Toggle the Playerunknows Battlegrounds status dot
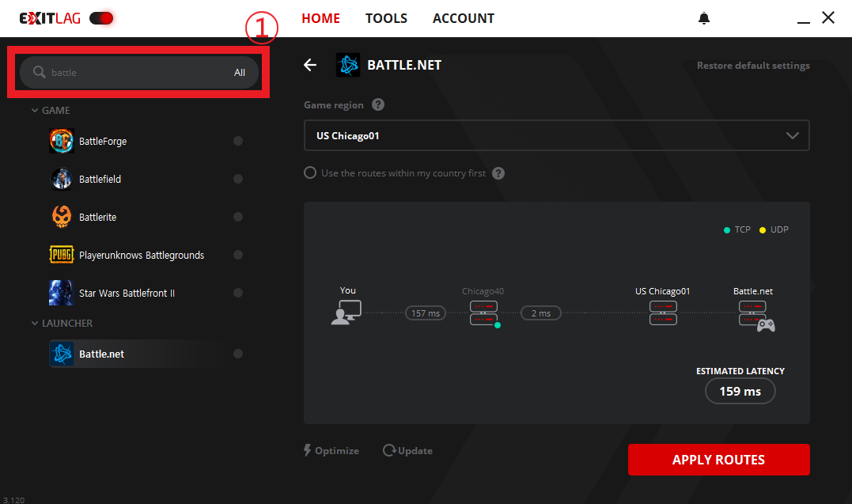852x504 pixels. point(238,255)
